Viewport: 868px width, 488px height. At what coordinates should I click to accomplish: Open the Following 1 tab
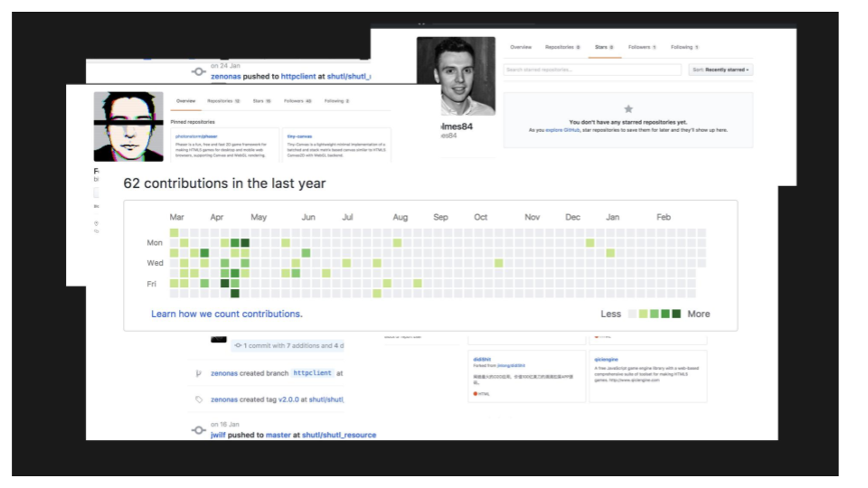click(x=684, y=48)
